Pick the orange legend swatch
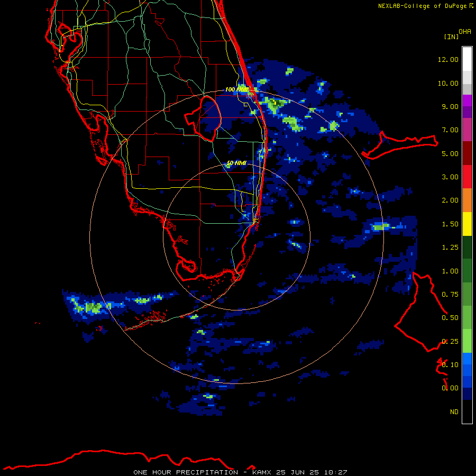 coord(467,200)
